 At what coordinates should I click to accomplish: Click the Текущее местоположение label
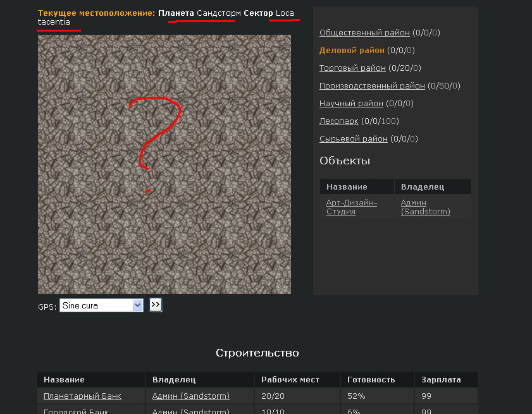[96, 13]
